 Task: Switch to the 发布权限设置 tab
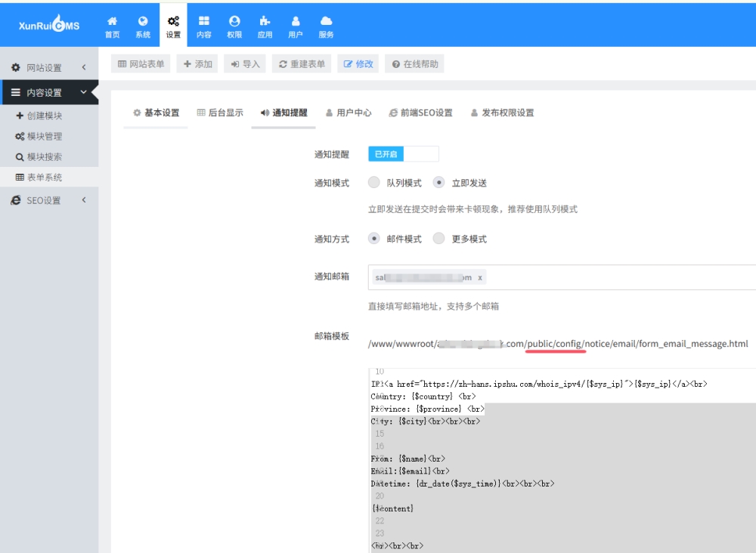coord(503,113)
